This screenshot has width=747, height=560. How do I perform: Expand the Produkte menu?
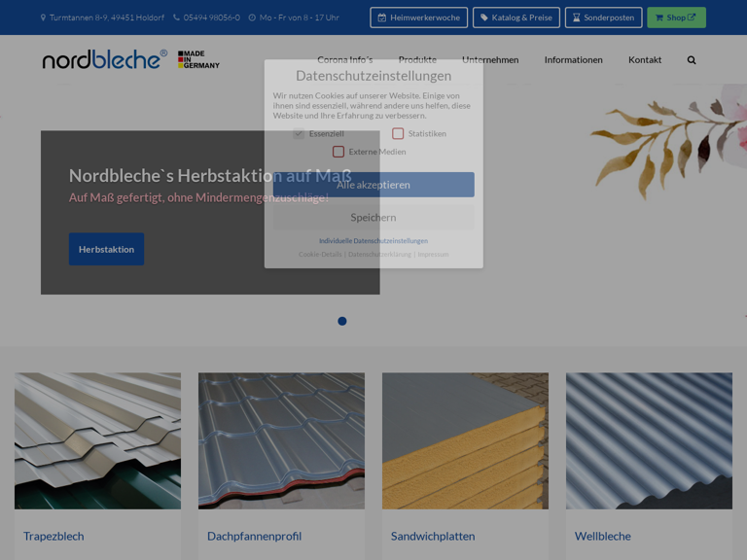tap(417, 59)
